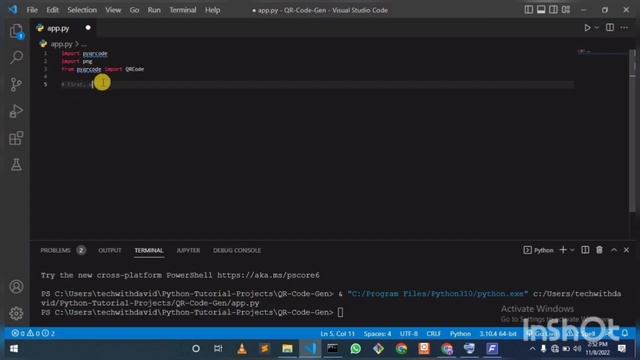Maximize panel size with chevron up
The image size is (640, 360).
pos(614,250)
